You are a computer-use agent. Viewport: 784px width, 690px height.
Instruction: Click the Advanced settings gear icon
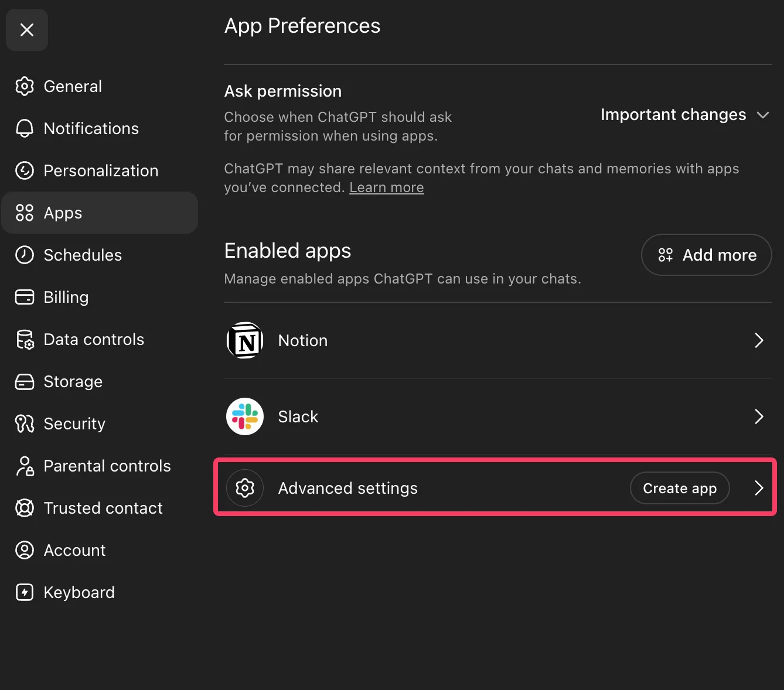click(x=245, y=488)
